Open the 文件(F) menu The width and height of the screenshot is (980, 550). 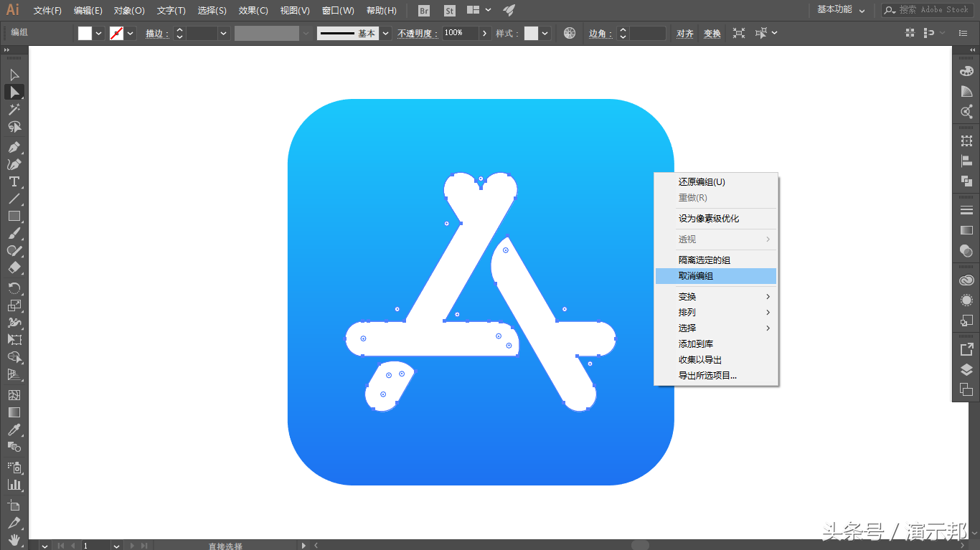[47, 11]
